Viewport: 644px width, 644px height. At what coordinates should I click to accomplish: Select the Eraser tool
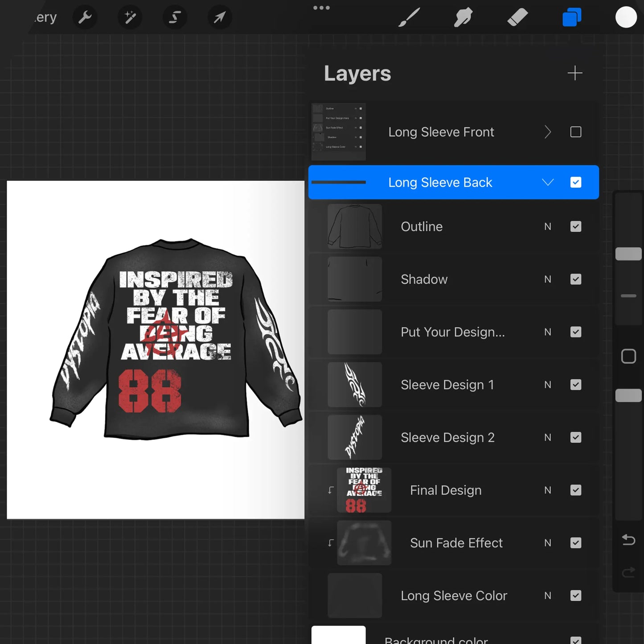[517, 17]
